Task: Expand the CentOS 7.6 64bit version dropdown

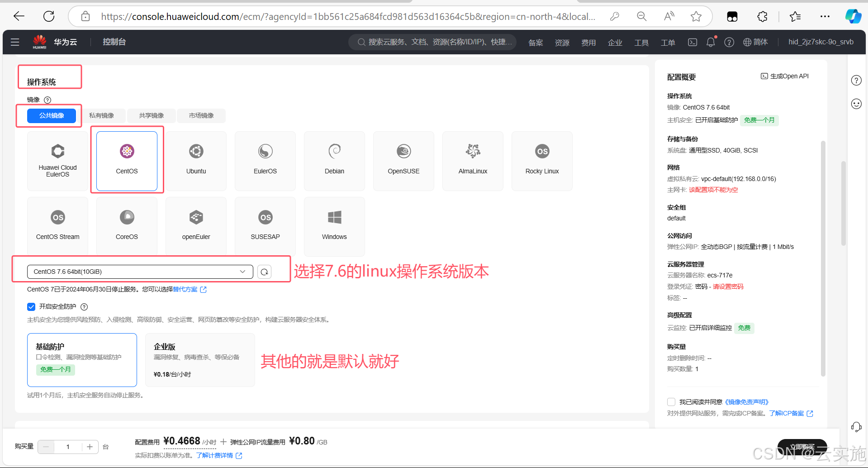Action: tap(140, 272)
